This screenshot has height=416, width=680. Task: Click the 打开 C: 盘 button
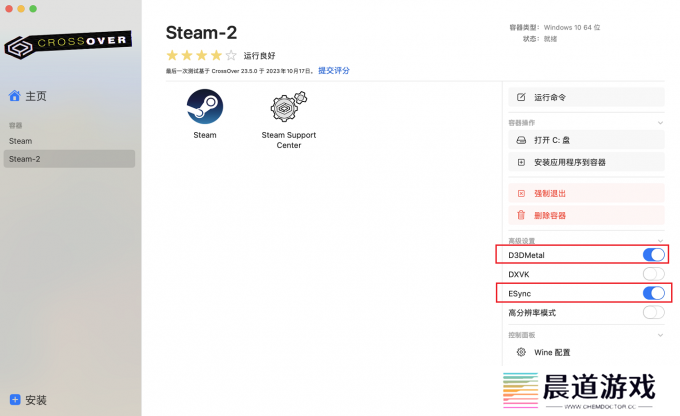point(586,140)
